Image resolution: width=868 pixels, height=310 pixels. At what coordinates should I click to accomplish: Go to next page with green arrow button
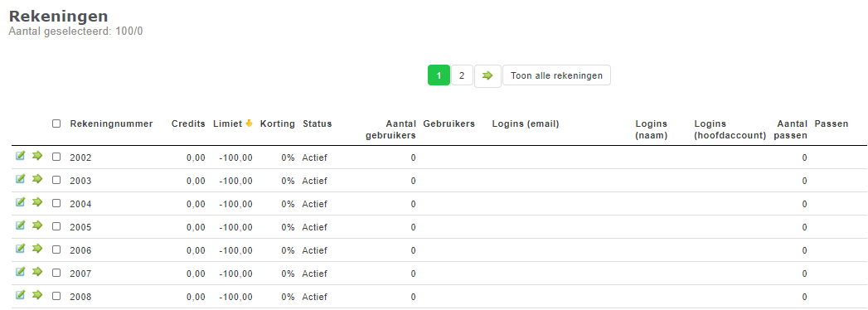[x=487, y=75]
